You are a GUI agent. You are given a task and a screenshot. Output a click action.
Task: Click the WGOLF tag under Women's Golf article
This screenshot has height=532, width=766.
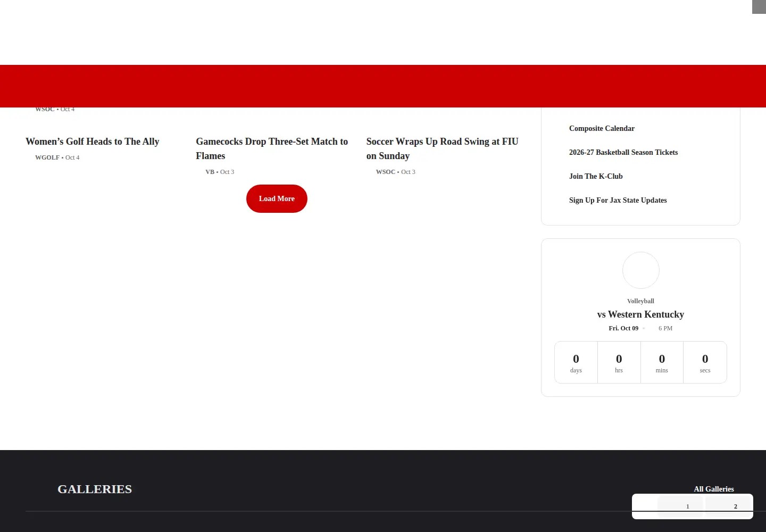point(47,157)
